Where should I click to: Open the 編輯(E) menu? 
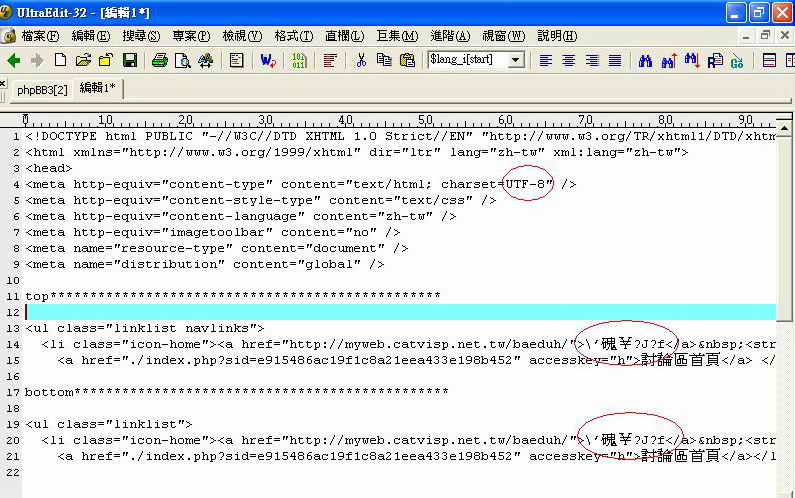(91, 36)
